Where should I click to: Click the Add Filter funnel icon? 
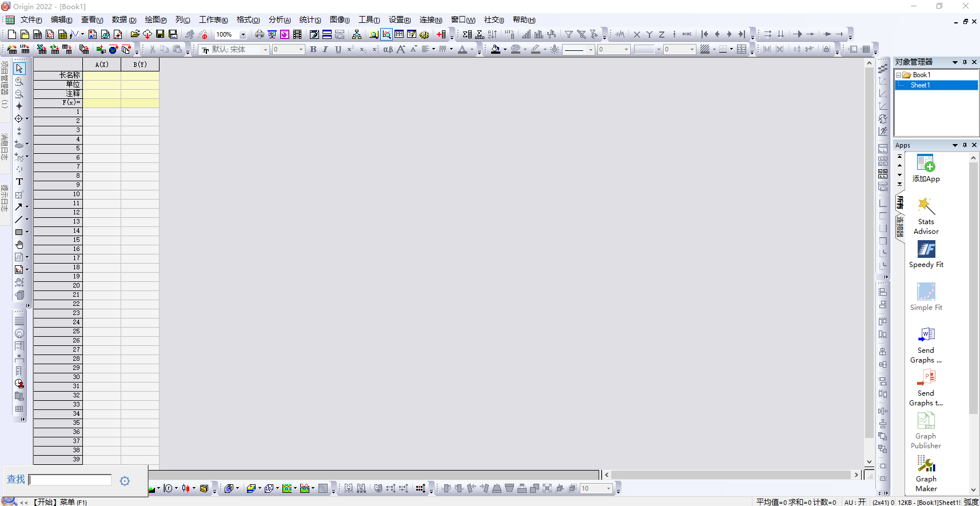[568, 34]
